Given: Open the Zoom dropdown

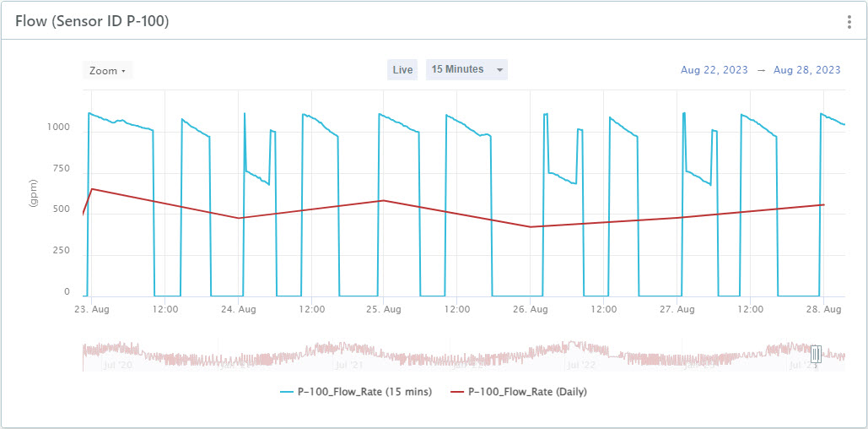Looking at the screenshot, I should pyautogui.click(x=108, y=70).
